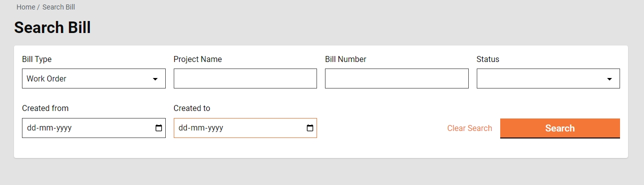The image size is (644, 185).
Task: Go to Home in the breadcrumb
Action: (26, 7)
